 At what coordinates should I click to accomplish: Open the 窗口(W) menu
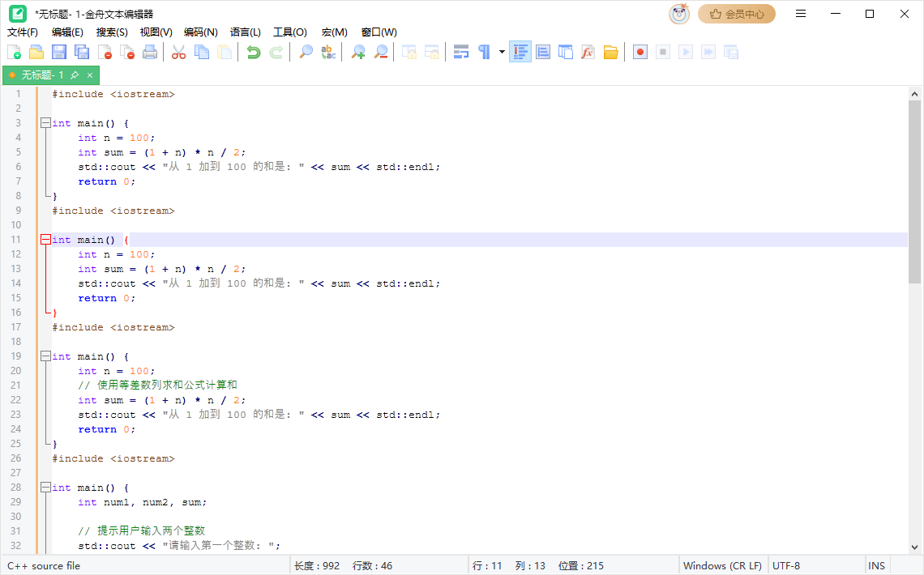click(379, 32)
